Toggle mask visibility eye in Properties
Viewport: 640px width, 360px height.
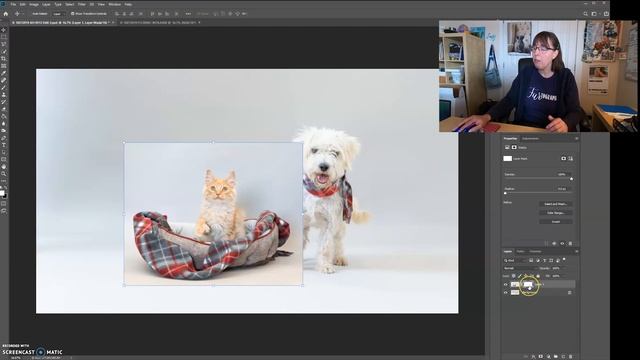(562, 243)
